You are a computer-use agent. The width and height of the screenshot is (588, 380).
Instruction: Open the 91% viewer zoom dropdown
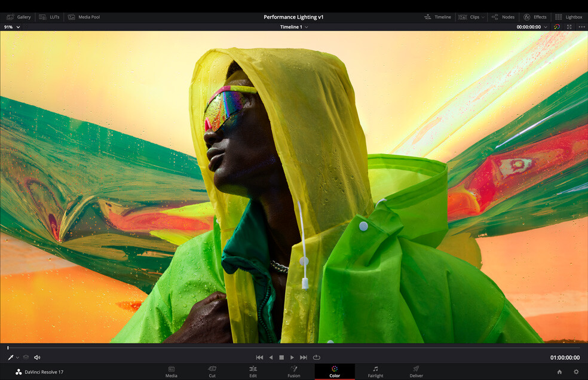point(12,27)
